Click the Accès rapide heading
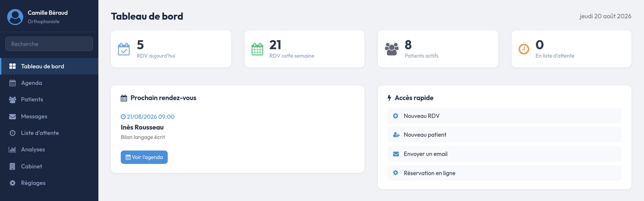Screen dimensions: 644x201 click(414, 98)
